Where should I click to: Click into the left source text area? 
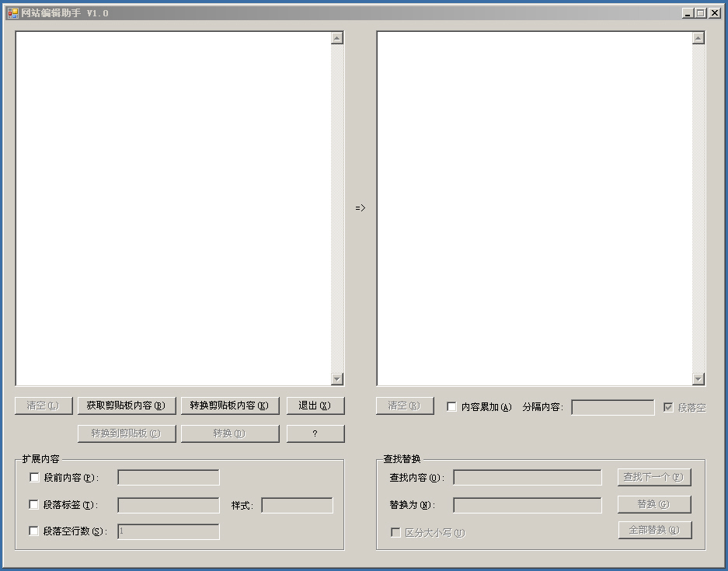173,208
